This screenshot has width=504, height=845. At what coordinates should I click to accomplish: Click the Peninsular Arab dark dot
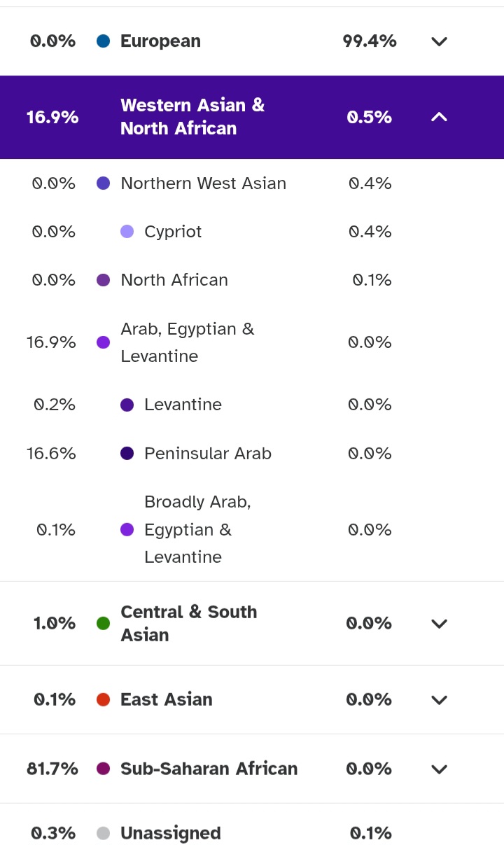point(127,454)
